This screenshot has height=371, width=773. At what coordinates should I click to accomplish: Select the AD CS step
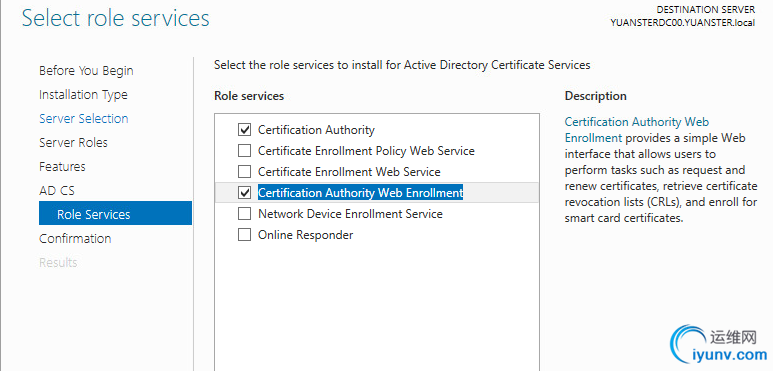(57, 190)
